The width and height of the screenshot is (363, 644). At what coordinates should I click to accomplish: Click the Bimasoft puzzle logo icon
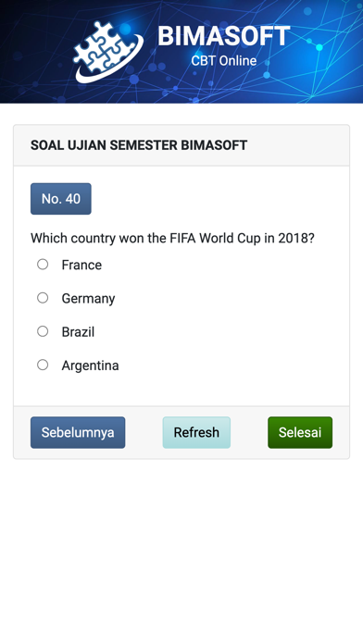pos(108,52)
